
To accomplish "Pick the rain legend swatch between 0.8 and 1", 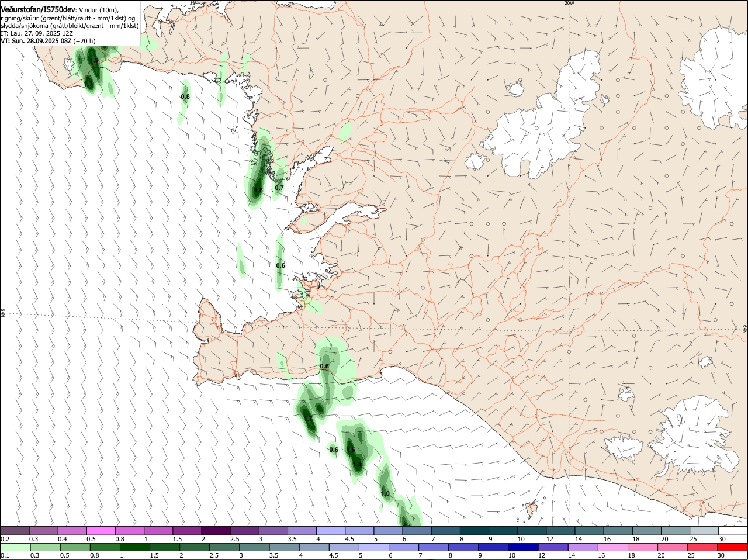I will pyautogui.click(x=105, y=547).
